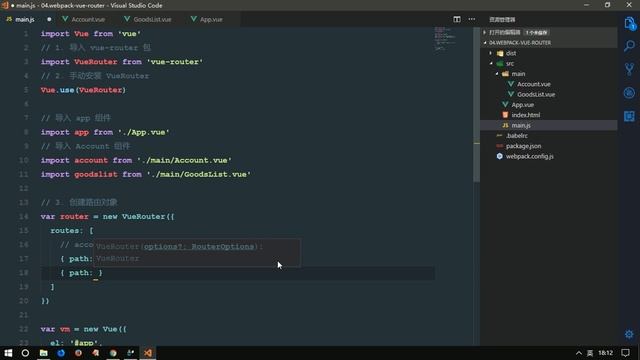Image resolution: width=640 pixels, height=360 pixels.
Task: Click 'VueRouter' inside Vue.use on line 5
Action: point(100,90)
